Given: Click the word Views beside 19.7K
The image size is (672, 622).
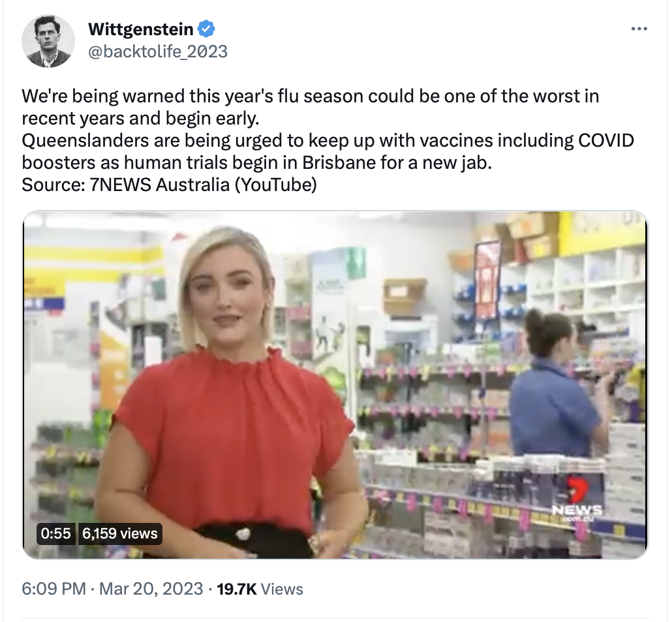Looking at the screenshot, I should point(282,589).
